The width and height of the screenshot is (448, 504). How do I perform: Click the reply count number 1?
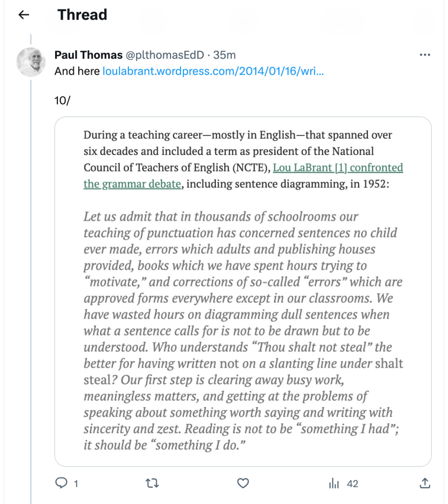[x=76, y=484]
